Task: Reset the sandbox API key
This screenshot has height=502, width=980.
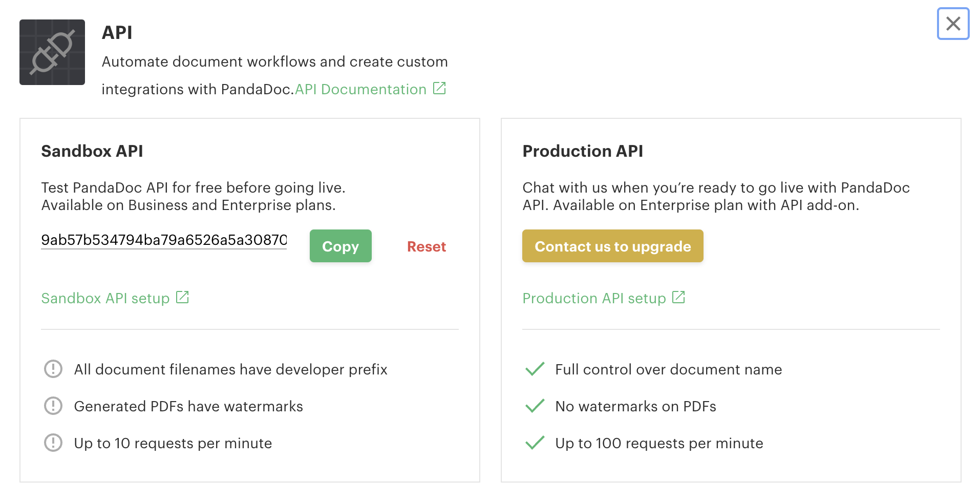Action: [427, 246]
